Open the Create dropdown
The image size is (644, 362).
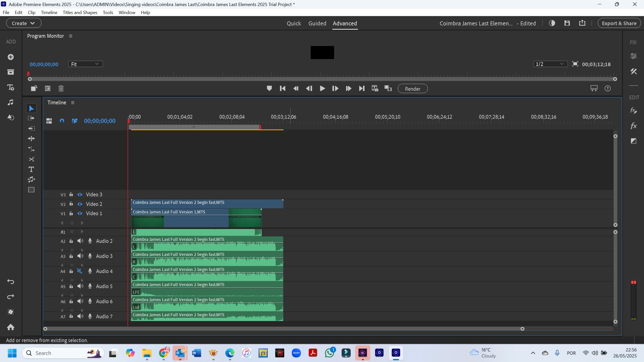coord(24,23)
